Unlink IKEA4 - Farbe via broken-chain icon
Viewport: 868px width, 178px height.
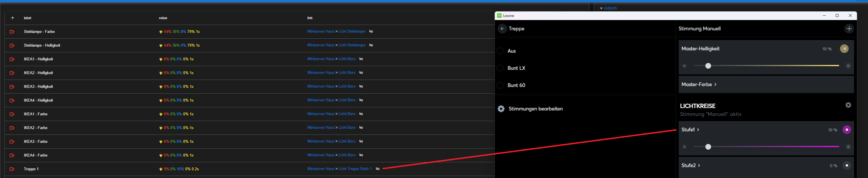[361, 155]
